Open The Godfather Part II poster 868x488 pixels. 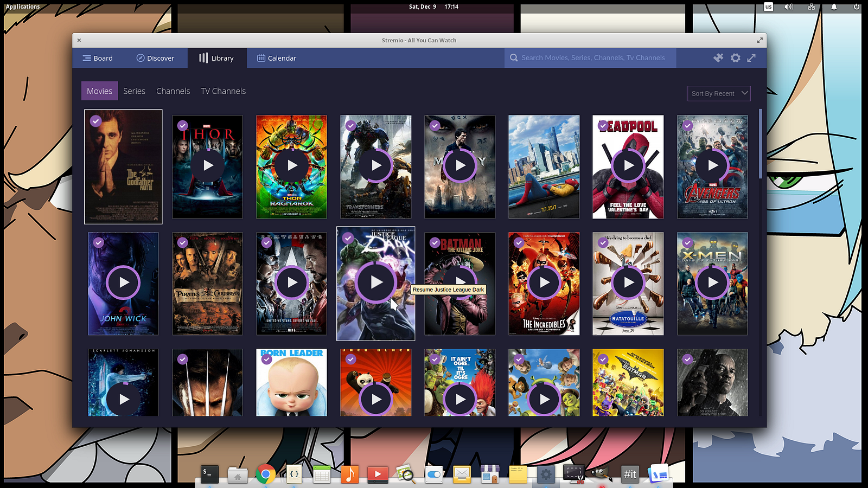pyautogui.click(x=123, y=166)
